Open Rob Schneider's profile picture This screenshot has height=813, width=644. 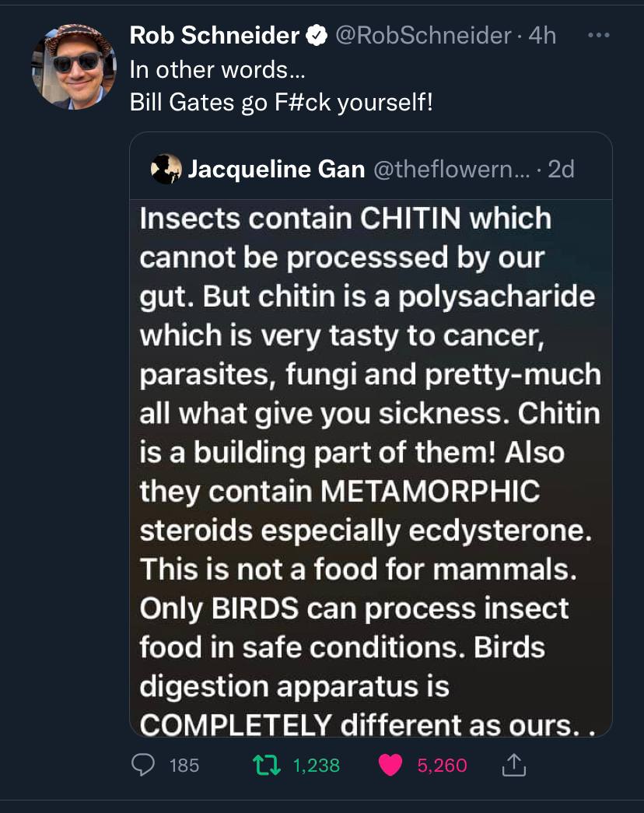tap(74, 66)
